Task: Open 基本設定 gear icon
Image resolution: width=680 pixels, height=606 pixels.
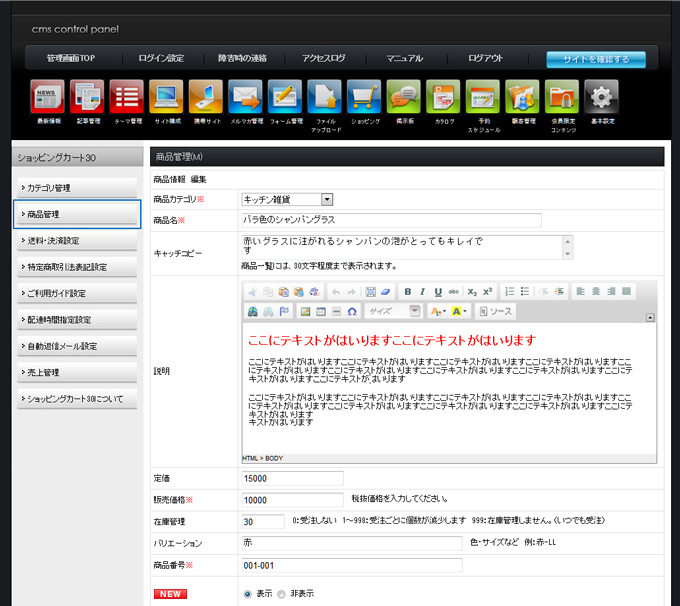Action: point(601,97)
